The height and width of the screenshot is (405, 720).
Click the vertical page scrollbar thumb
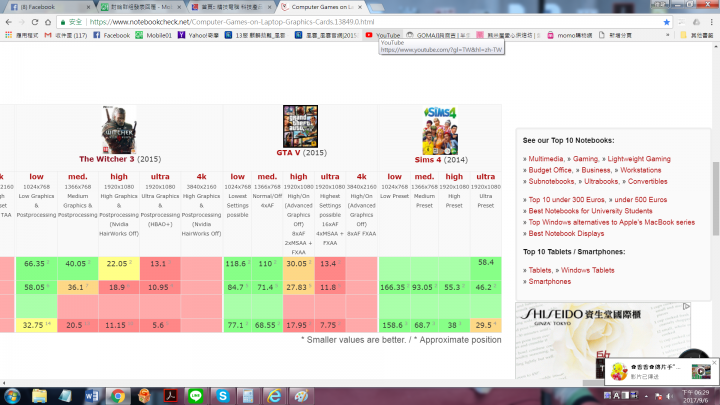(715, 198)
